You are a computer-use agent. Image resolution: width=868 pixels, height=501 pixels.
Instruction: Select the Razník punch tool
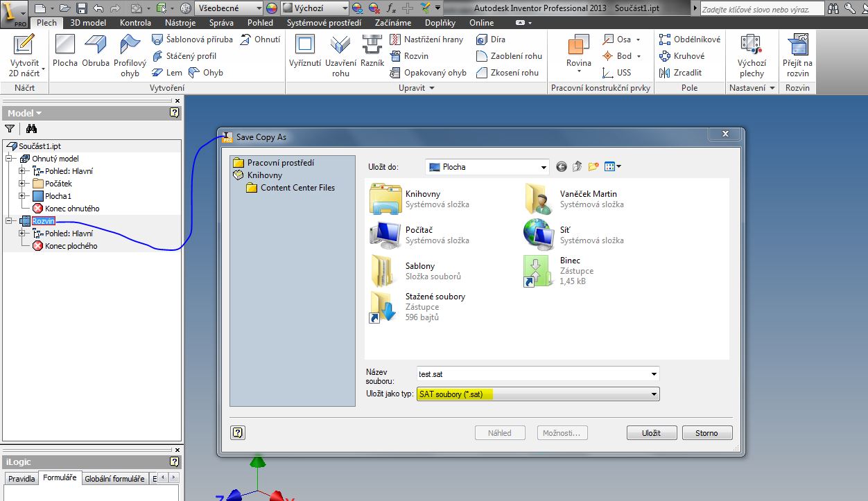pos(372,46)
